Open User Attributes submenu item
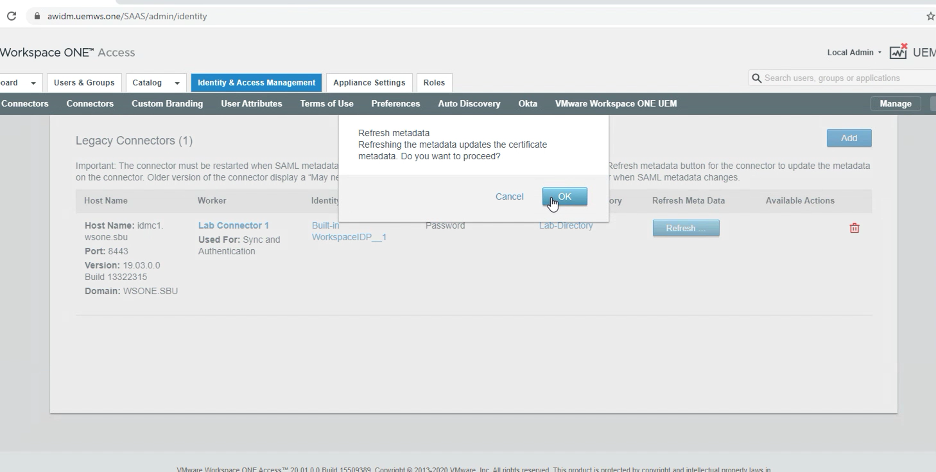The image size is (936, 472). coord(252,104)
